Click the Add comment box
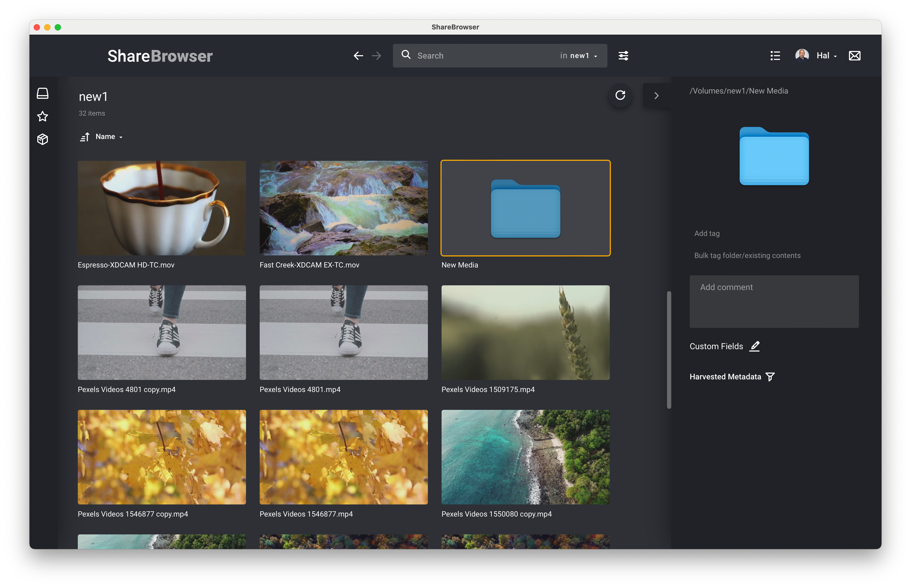This screenshot has width=911, height=588. click(x=774, y=302)
